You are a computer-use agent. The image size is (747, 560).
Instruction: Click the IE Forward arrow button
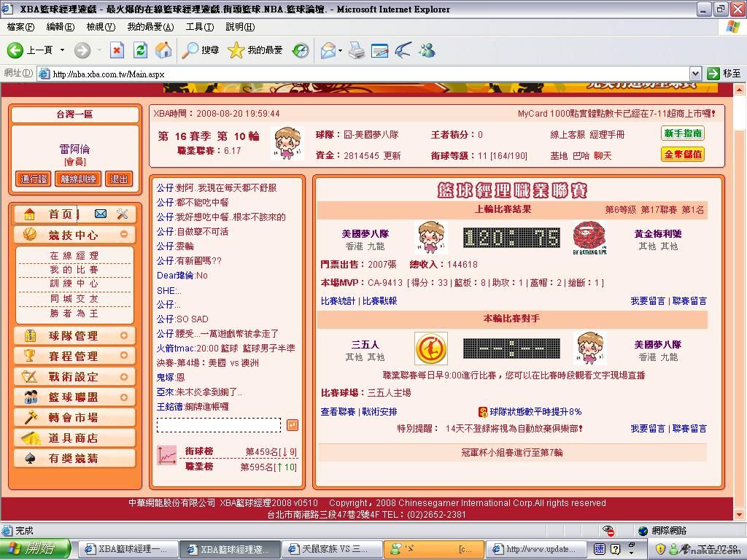tap(82, 50)
